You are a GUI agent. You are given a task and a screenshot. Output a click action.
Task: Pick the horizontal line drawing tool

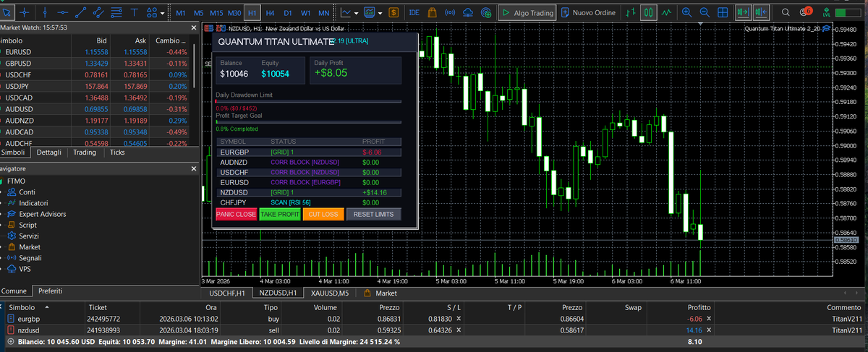[63, 12]
